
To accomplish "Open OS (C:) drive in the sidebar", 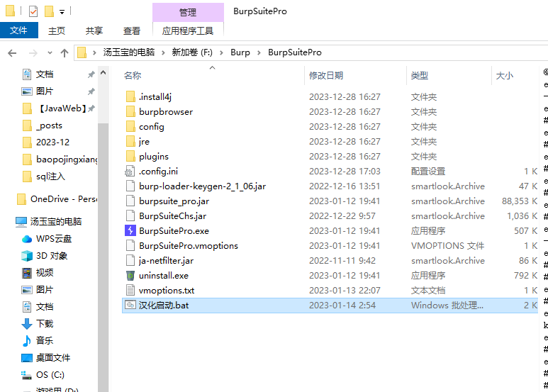I will tap(43, 374).
